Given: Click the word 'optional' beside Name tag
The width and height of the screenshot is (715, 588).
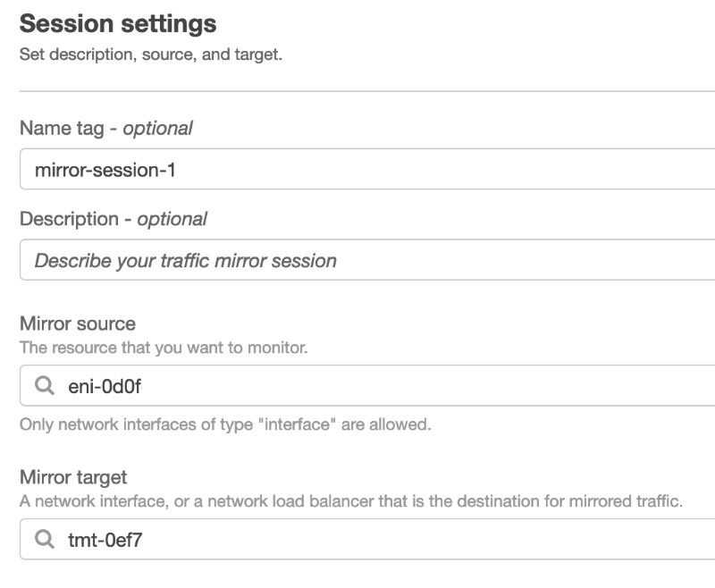Looking at the screenshot, I should [158, 129].
